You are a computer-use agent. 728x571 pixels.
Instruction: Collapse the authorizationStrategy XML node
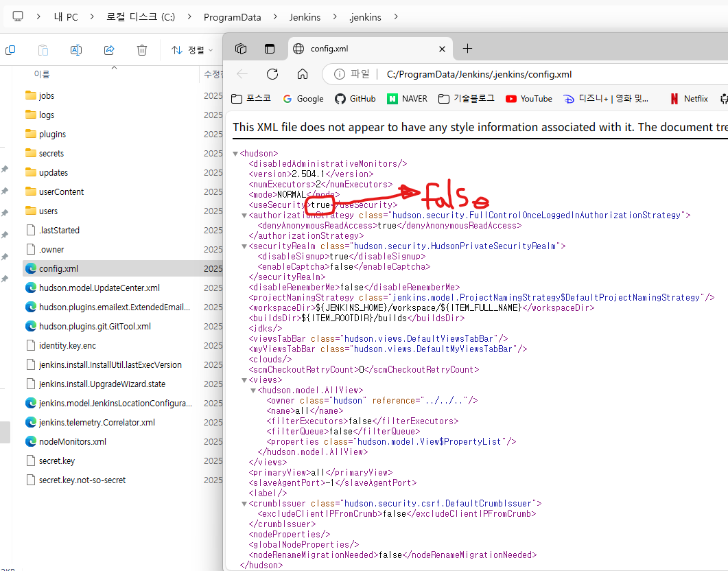click(x=244, y=215)
